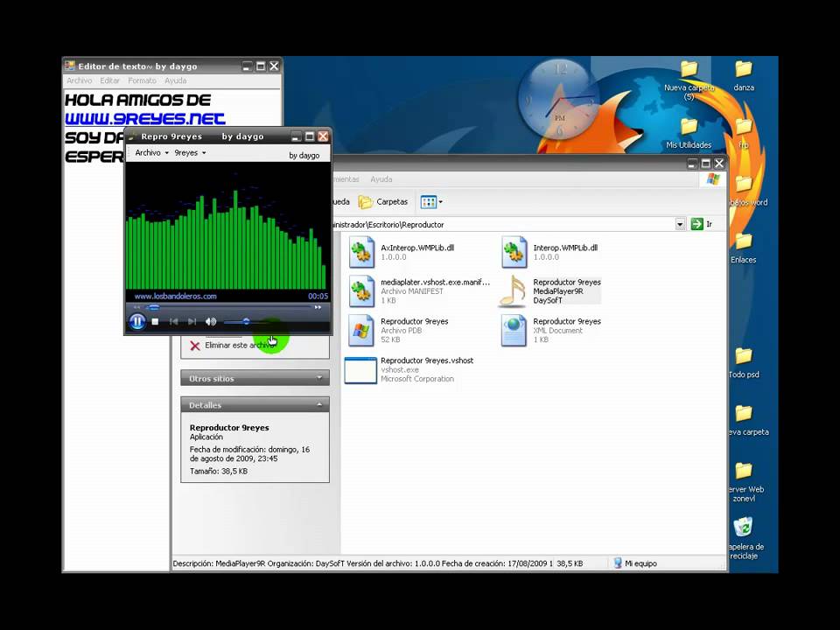Select Todo psd desktop folder
Viewport: 840px width, 630px height.
click(744, 362)
